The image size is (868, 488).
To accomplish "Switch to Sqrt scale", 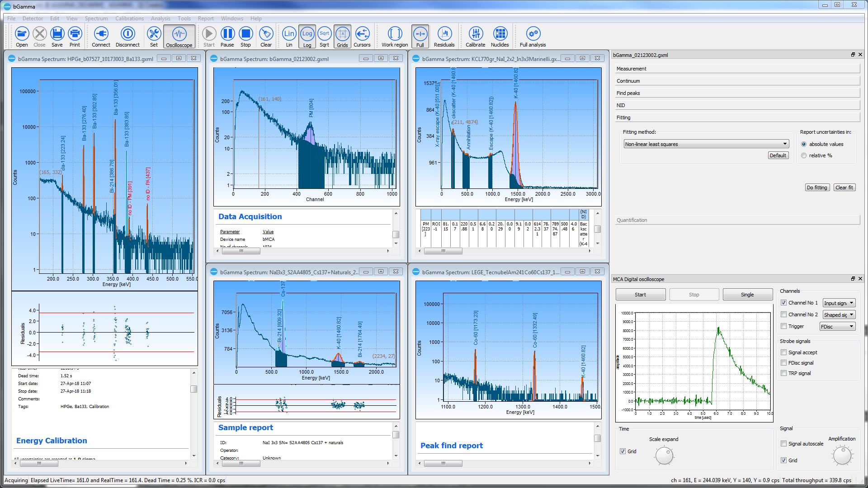I will 324,37.
